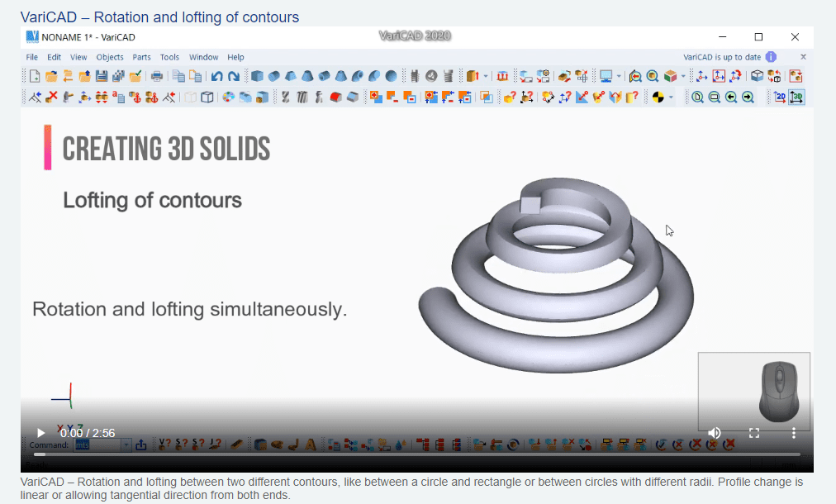Open the Help menu
The height and width of the screenshot is (504, 836).
tap(235, 57)
